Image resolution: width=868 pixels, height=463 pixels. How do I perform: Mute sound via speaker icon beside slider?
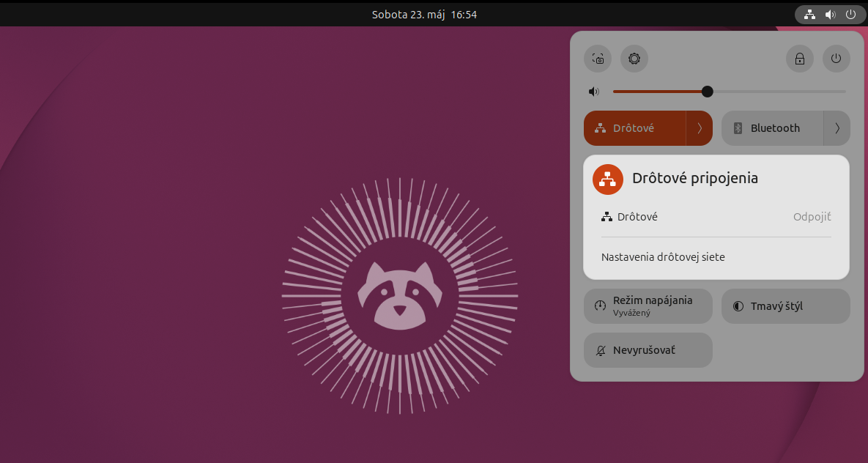pyautogui.click(x=594, y=92)
